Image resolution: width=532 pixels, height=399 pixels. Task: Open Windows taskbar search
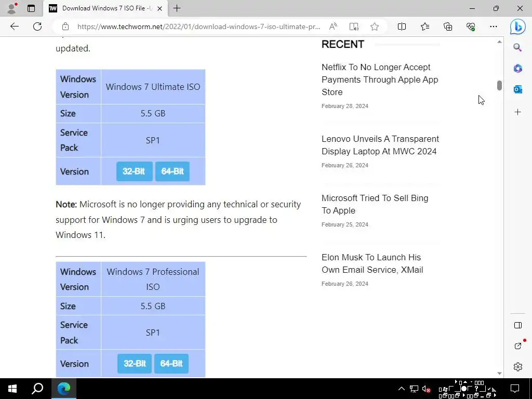[37, 389]
